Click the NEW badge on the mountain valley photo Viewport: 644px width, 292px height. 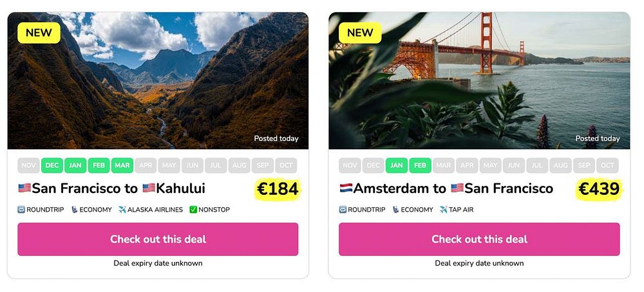coord(39,33)
